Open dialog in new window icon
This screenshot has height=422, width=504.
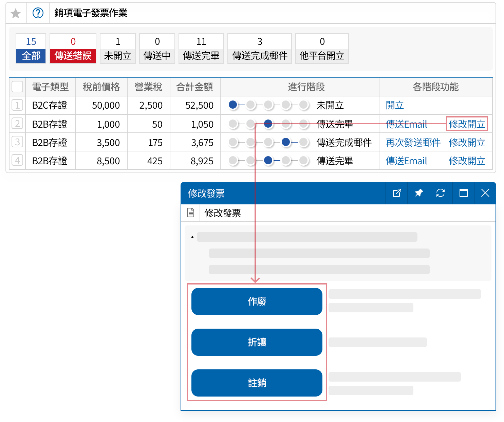pos(397,193)
